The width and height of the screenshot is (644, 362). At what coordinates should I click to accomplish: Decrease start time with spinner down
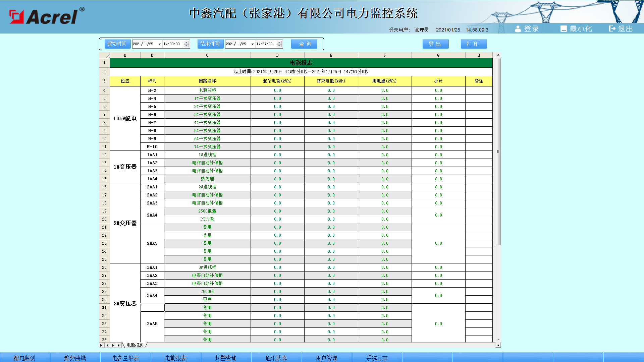pyautogui.click(x=186, y=46)
